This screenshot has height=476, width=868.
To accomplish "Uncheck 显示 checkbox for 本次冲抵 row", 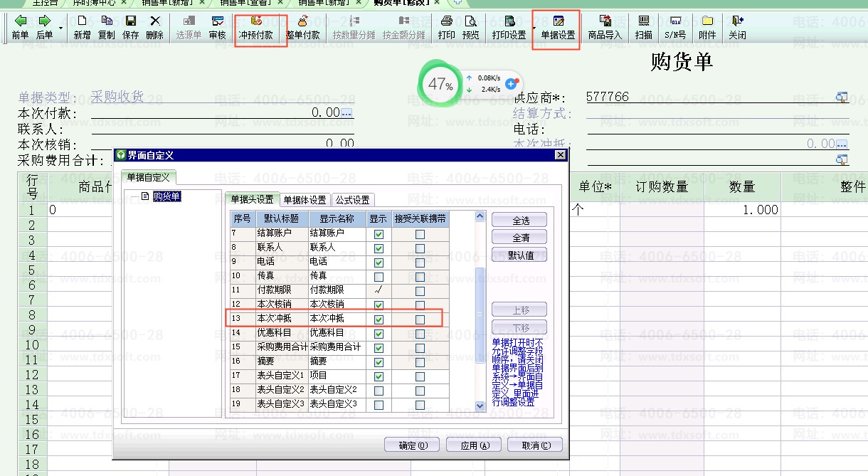I will 379,319.
